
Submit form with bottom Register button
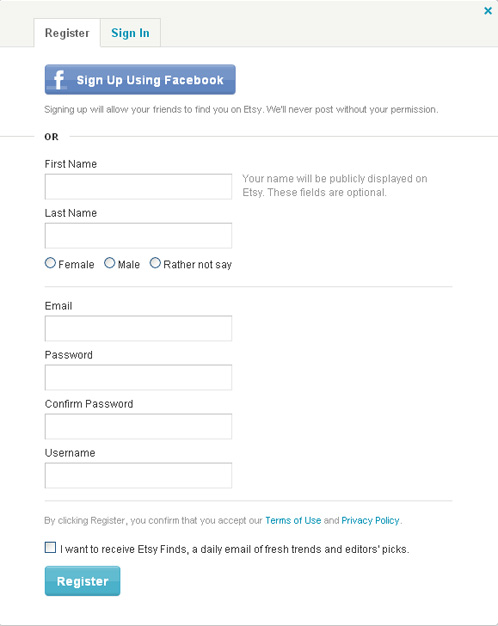[82, 581]
